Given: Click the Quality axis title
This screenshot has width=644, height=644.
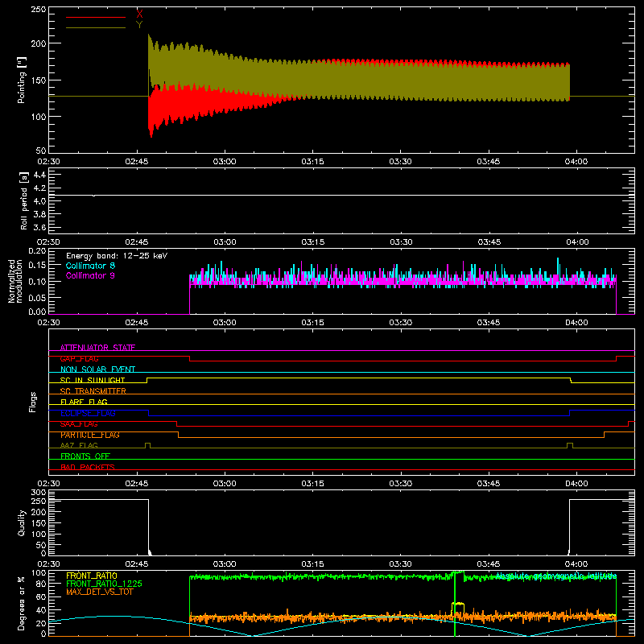Looking at the screenshot, I should [x=22, y=523].
